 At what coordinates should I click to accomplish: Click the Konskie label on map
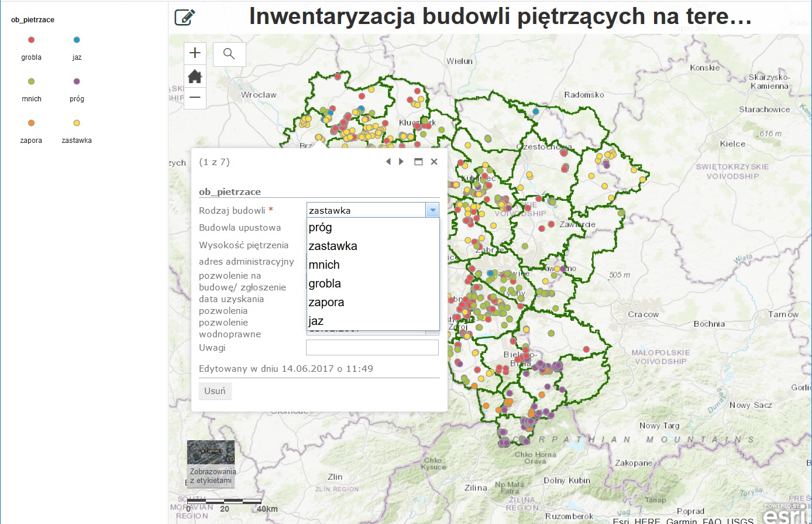[x=705, y=67]
